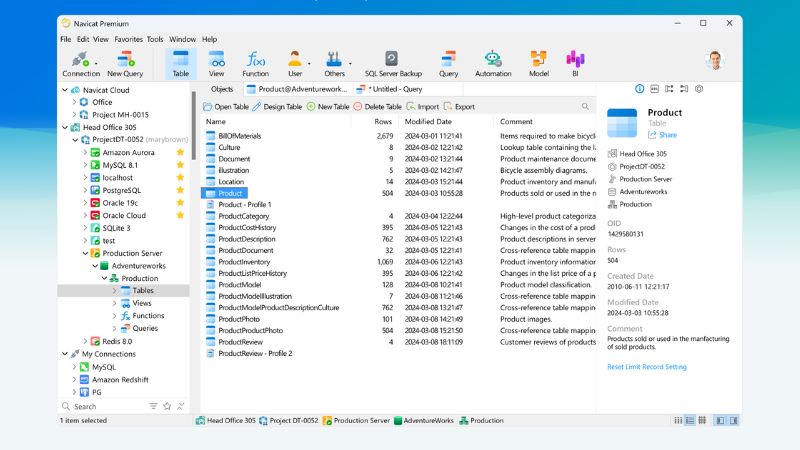Switch to list view in status bar

[x=678, y=420]
